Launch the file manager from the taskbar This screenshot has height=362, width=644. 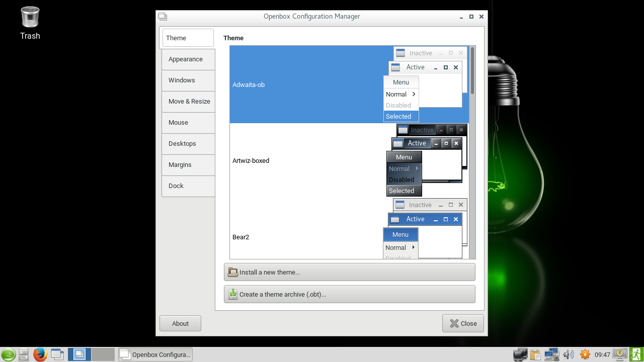click(24, 354)
